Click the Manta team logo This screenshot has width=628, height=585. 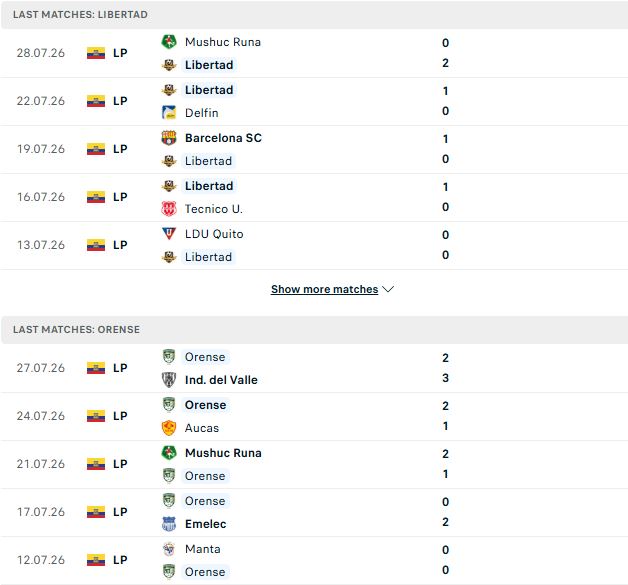(x=169, y=549)
